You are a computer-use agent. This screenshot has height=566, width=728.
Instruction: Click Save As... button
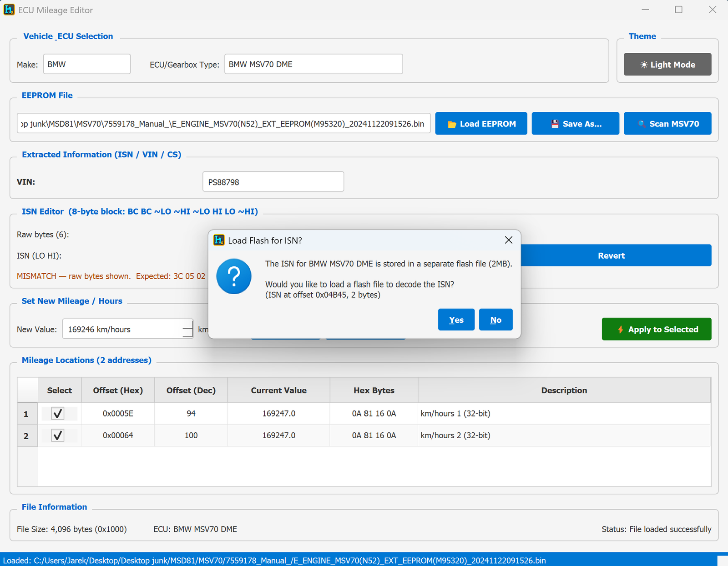click(x=575, y=124)
